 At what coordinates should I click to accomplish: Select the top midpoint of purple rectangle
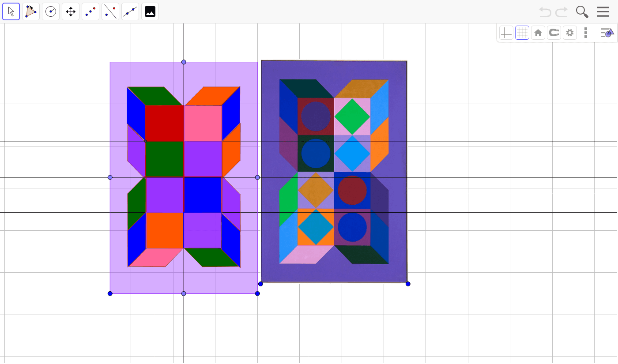click(184, 62)
